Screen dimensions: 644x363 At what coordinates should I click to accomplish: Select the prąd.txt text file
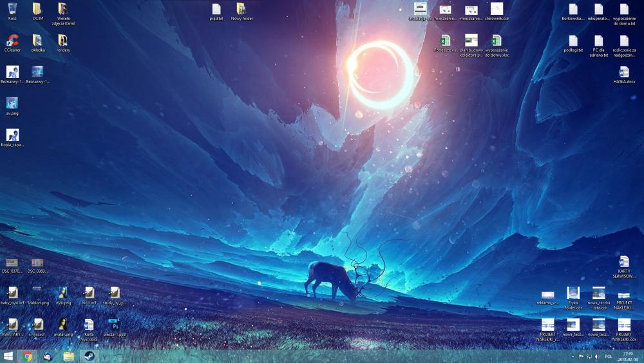tap(216, 9)
